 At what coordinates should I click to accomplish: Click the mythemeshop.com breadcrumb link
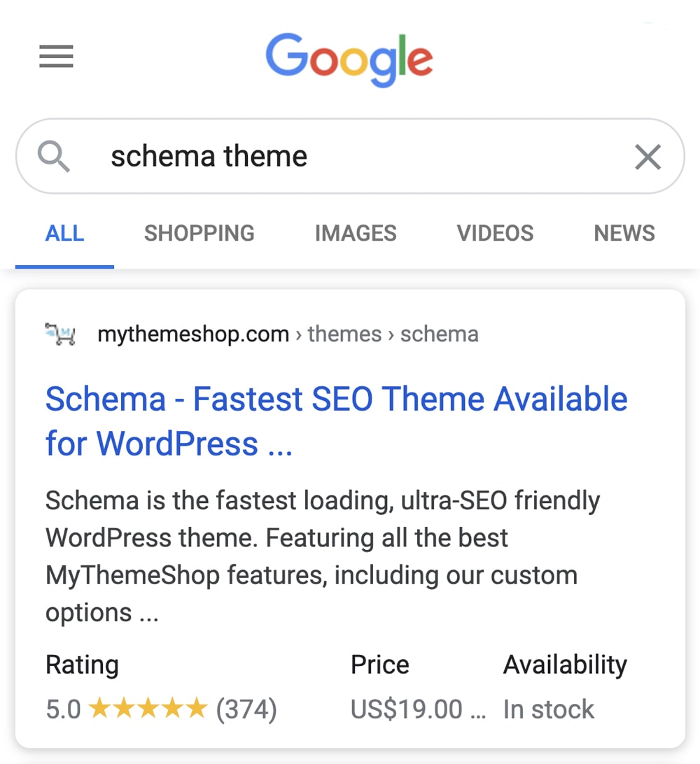point(192,334)
